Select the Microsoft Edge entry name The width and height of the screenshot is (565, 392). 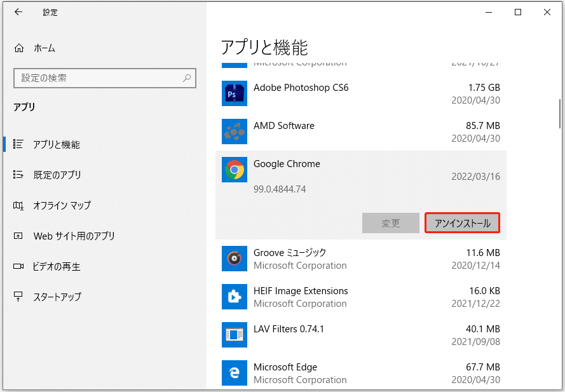(285, 367)
